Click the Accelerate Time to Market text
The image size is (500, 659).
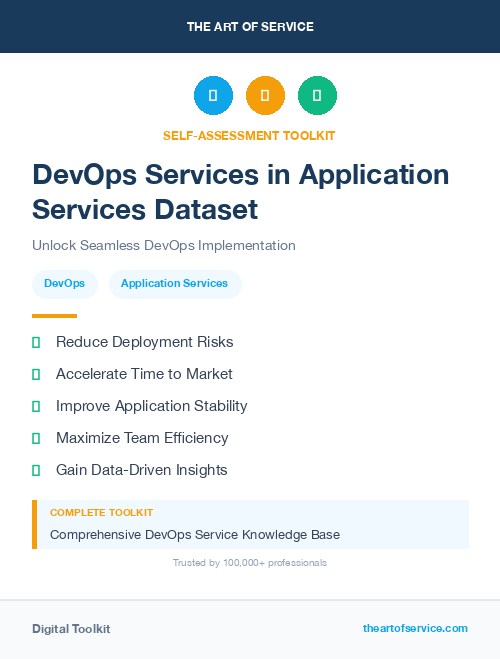click(x=144, y=374)
